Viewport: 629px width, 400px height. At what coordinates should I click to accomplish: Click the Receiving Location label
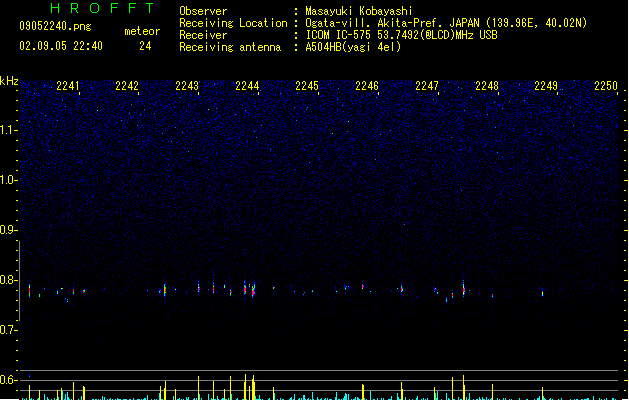click(233, 23)
